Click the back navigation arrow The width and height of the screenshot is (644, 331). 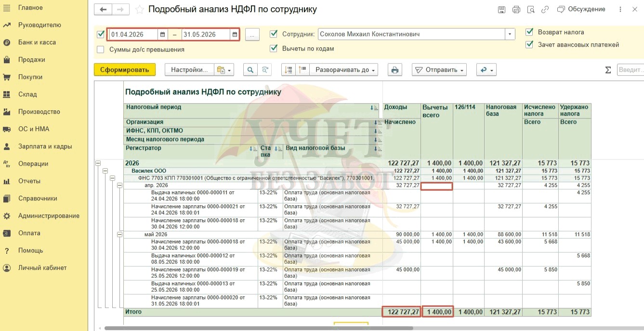[x=103, y=10]
